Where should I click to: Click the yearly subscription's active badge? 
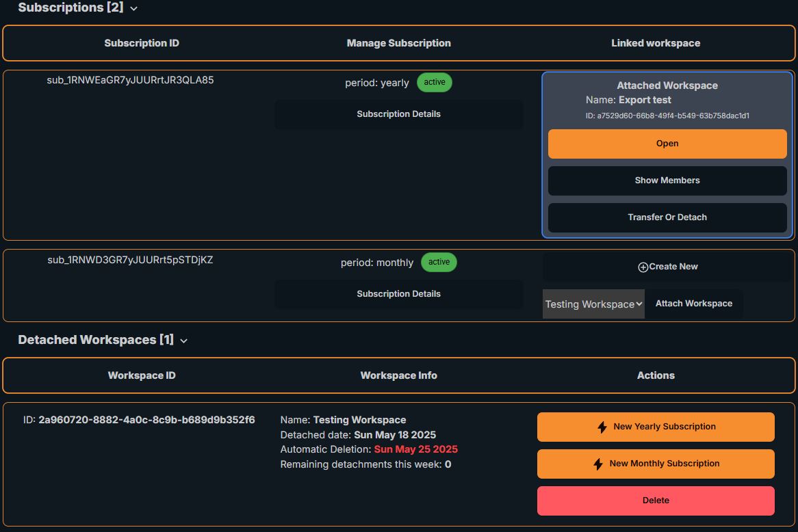[435, 82]
